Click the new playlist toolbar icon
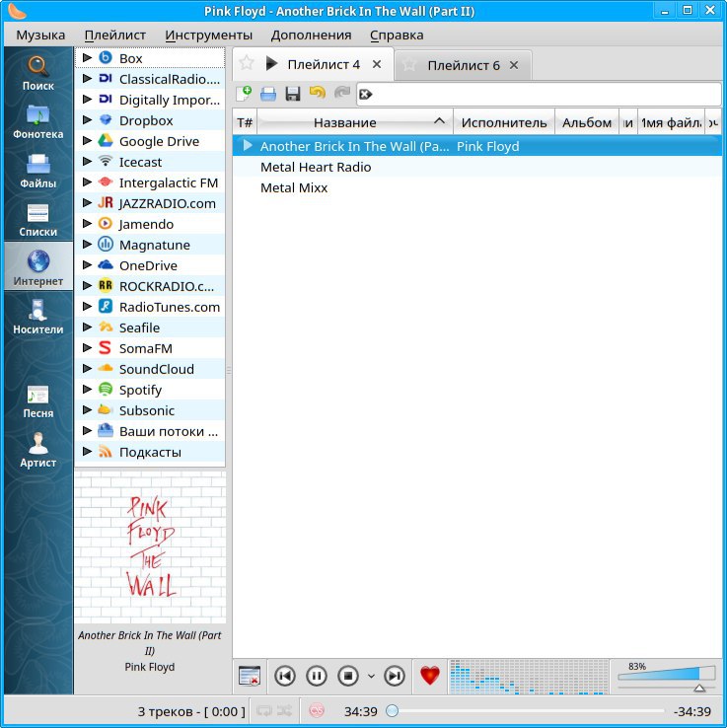The width and height of the screenshot is (727, 728). 245,94
